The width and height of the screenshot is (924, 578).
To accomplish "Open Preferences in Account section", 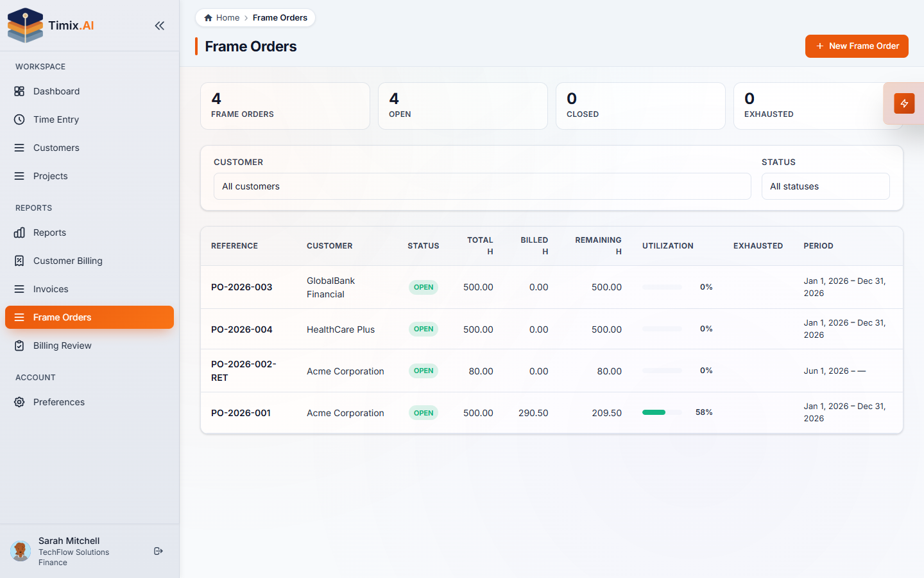I will 89,402.
